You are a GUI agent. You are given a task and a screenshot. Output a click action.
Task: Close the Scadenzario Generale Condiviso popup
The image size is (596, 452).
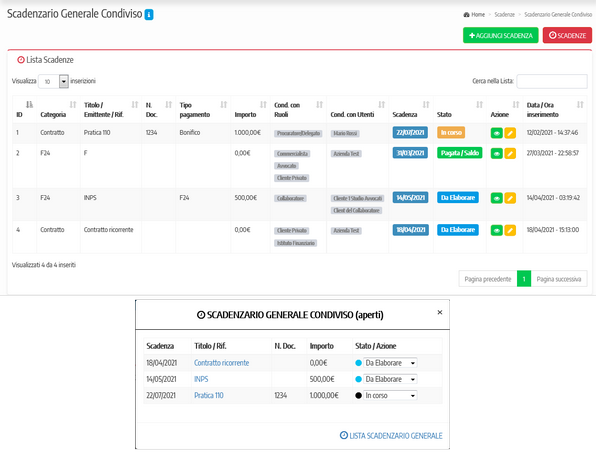440,312
